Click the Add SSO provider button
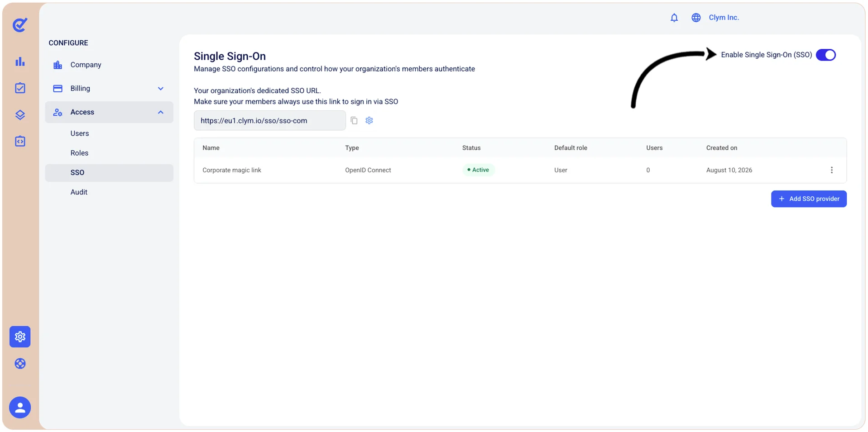The image size is (868, 432). click(x=809, y=199)
